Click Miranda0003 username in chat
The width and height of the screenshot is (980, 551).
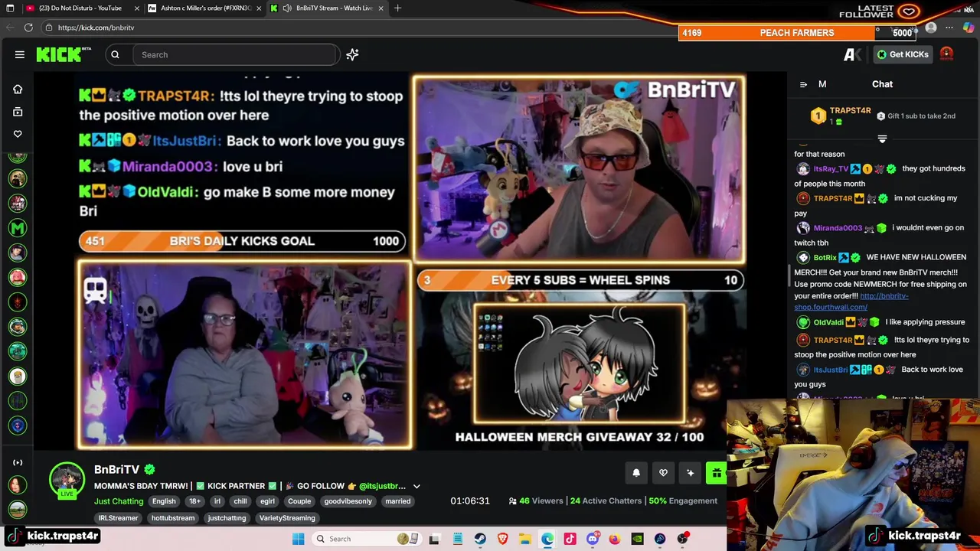pyautogui.click(x=838, y=228)
